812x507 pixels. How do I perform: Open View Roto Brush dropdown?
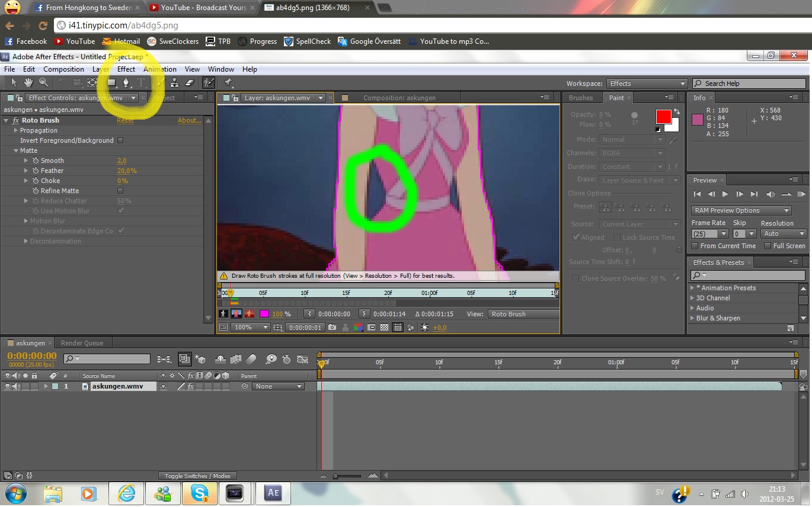click(524, 314)
